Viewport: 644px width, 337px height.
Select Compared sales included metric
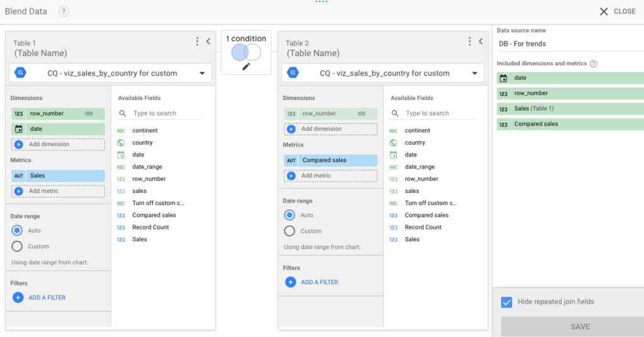point(570,124)
